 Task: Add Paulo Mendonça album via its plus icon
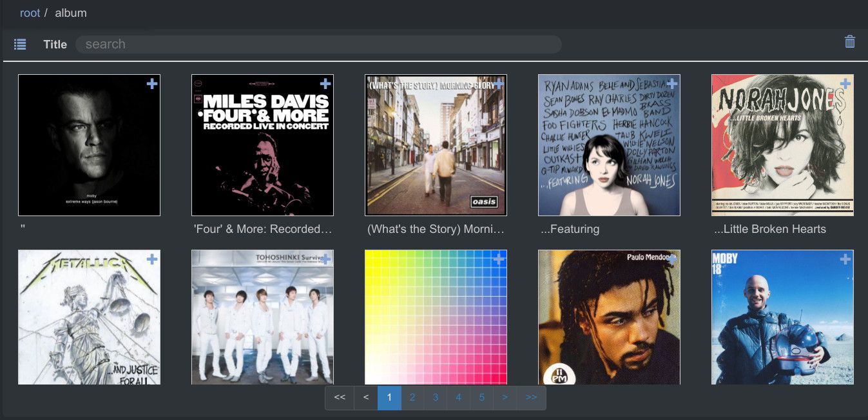[x=672, y=259]
